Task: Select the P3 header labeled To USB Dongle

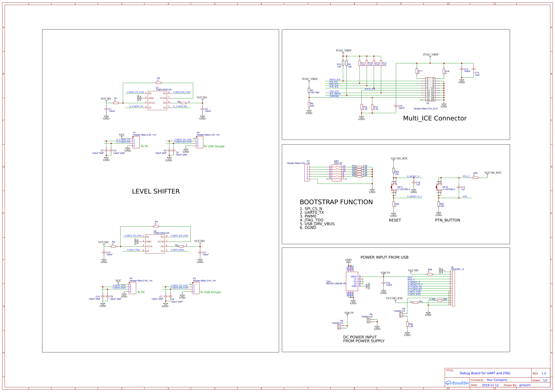Action: coord(196,288)
